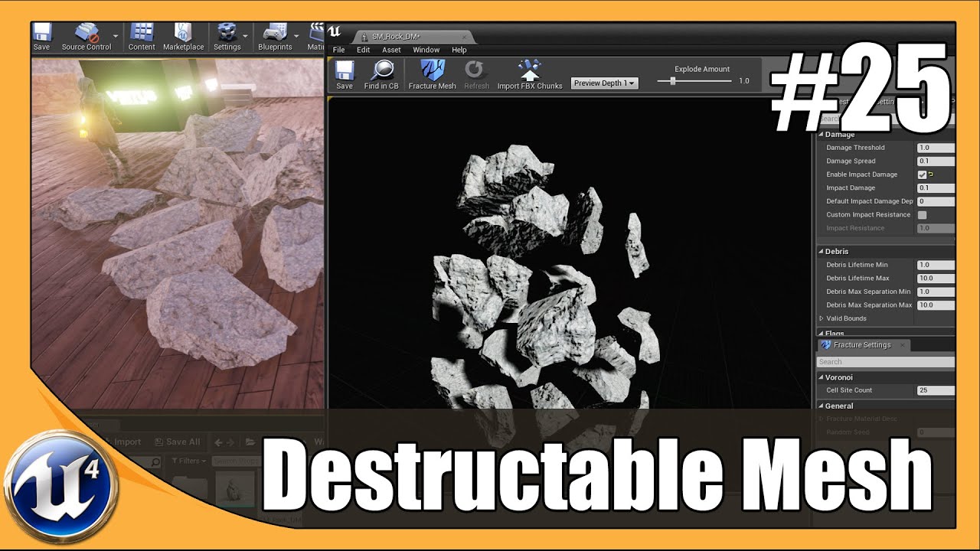Collapse the Voronoi section
Viewport: 980px width, 551px height.
tap(821, 377)
